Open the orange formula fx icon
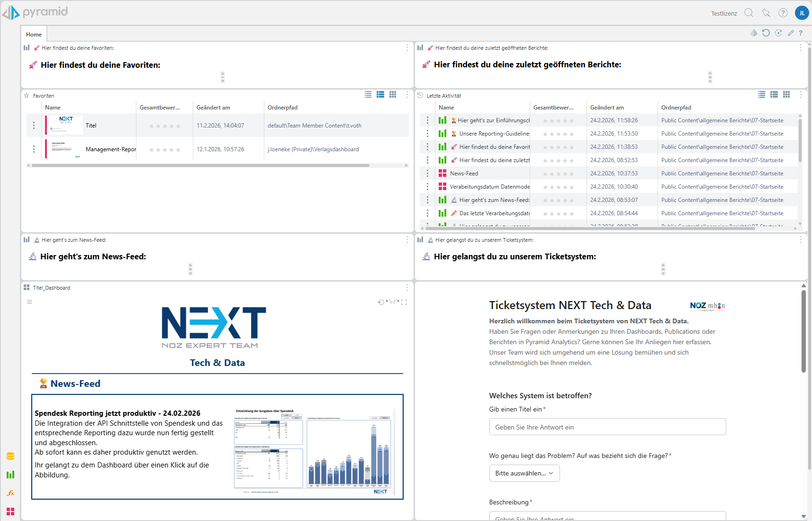The image size is (812, 521). (x=10, y=493)
